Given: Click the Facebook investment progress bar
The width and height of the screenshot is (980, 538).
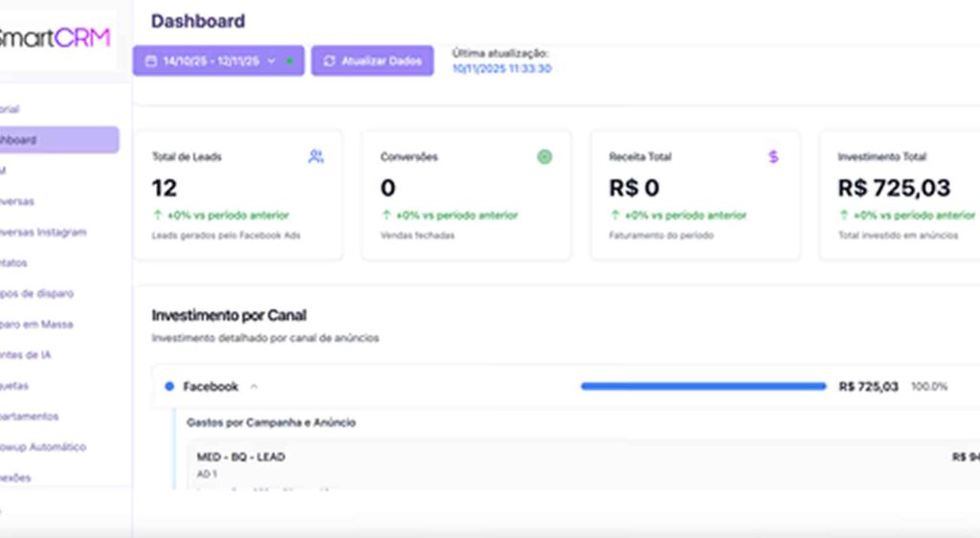Looking at the screenshot, I should (702, 387).
